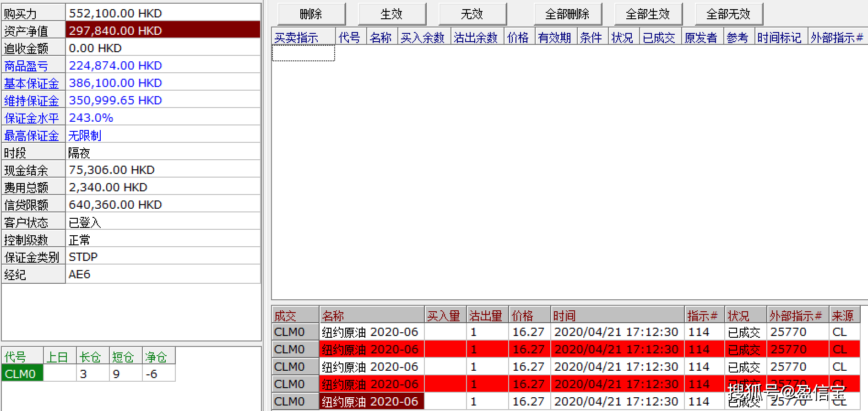The width and height of the screenshot is (868, 411).
Task: Click the 已成交 column header in the order list
Action: tap(661, 37)
